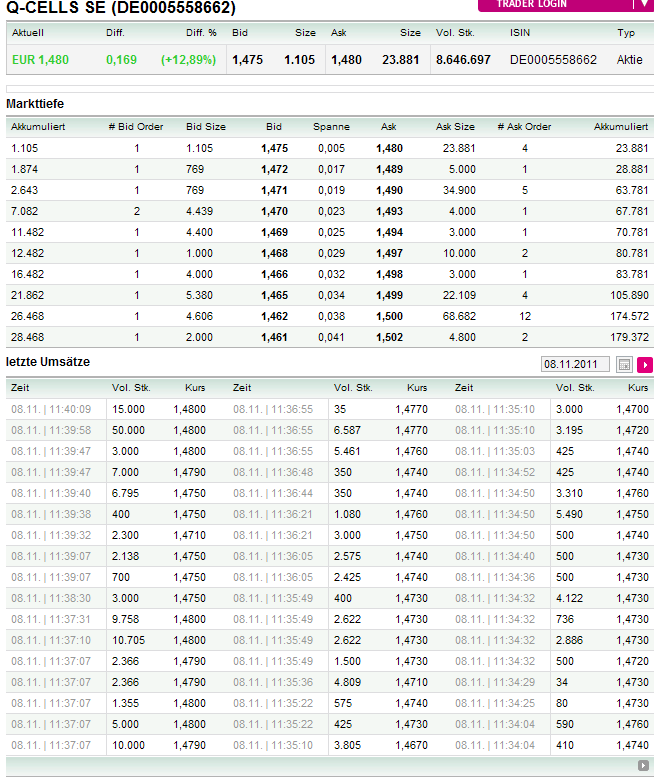Click the Spanne column header
This screenshot has height=778, width=663.
(x=331, y=127)
